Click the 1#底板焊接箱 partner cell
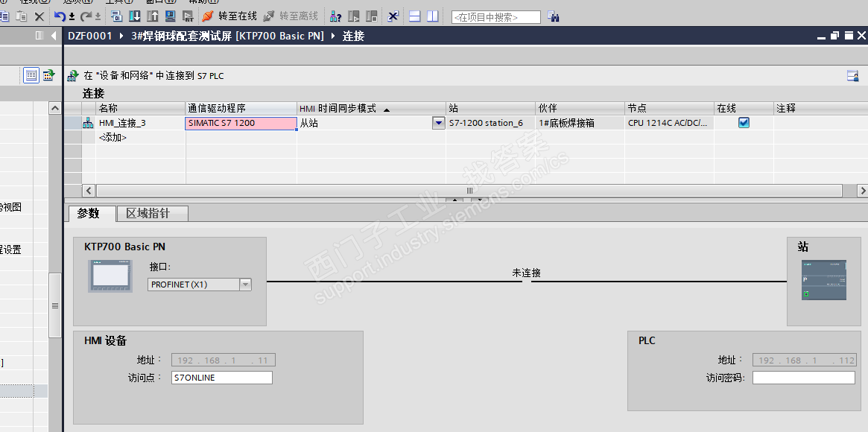This screenshot has width=868, height=432. pos(580,123)
